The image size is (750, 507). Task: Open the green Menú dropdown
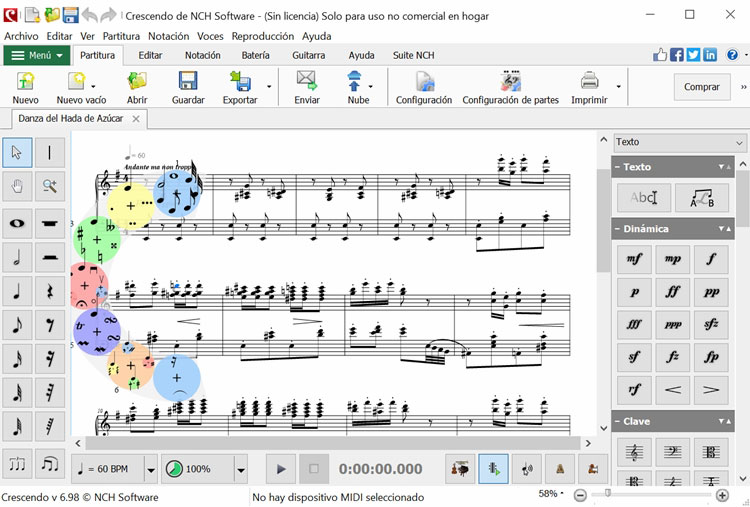click(37, 55)
